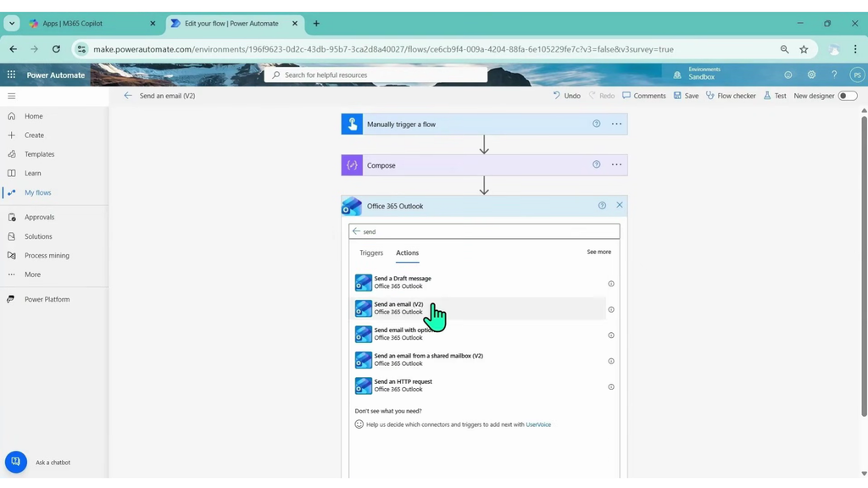
Task: Click the browser address bar URL
Action: pos(383,49)
